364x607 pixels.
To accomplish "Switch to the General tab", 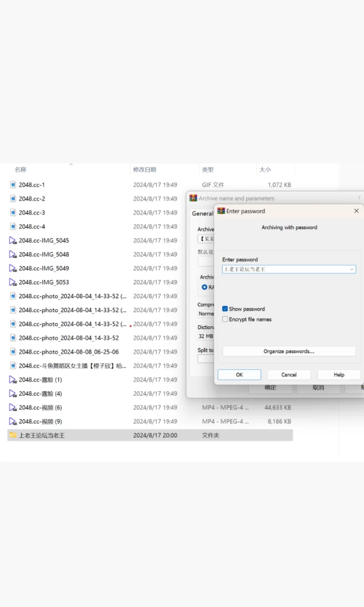I will (202, 214).
